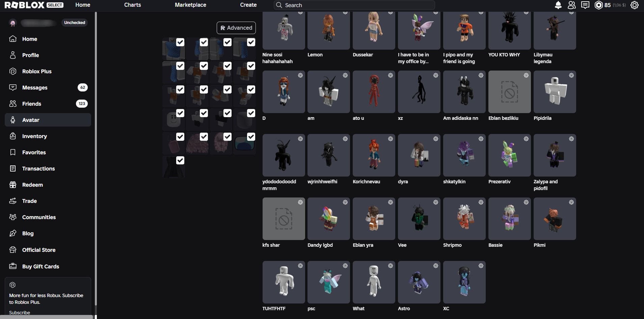Open the notifications bell icon
Viewport: 644px width, 319px height.
coord(558,5)
